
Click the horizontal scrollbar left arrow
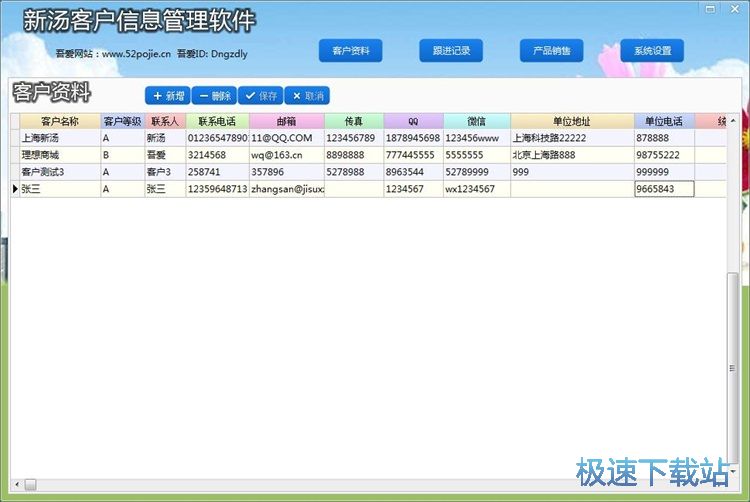pos(17,484)
